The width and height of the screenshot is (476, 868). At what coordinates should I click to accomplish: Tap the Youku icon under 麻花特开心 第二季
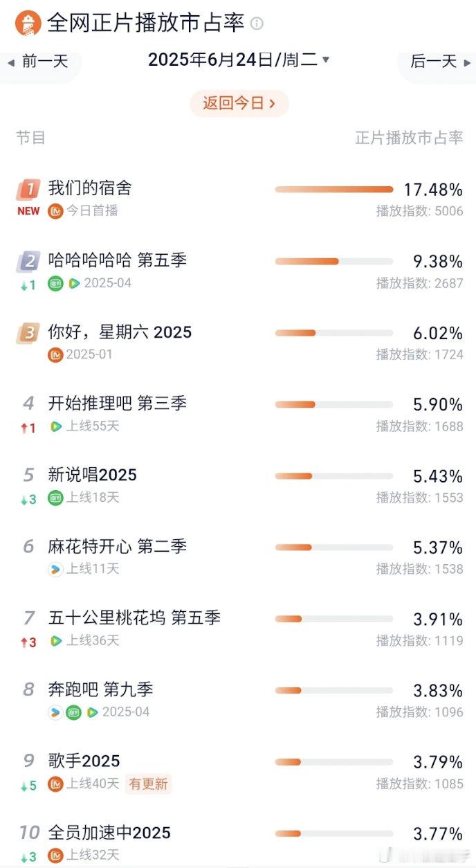[56, 569]
